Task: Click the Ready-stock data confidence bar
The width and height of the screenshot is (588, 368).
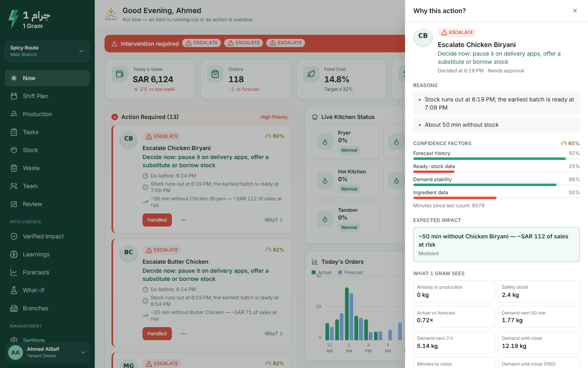Action: pos(497,172)
